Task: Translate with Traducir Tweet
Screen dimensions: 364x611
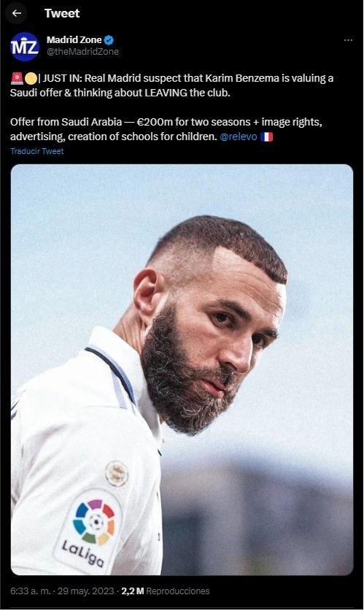Action: (x=37, y=151)
